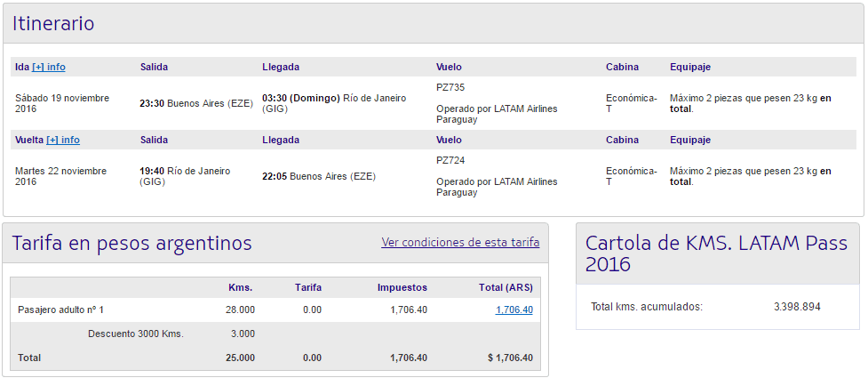The image size is (868, 378).
Task: Click 'Pasajero adulto n° 1' row label
Action: 61,310
